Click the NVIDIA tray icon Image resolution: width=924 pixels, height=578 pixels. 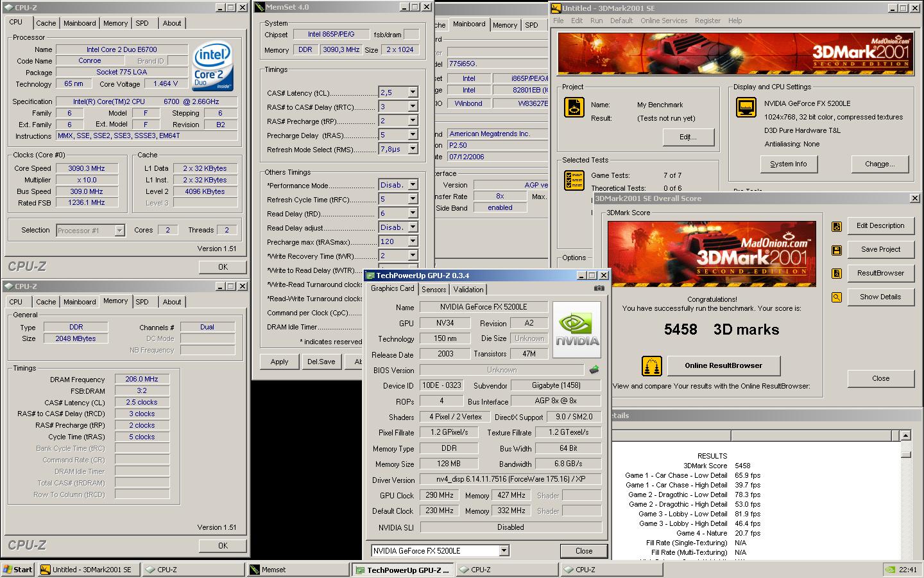(890, 570)
